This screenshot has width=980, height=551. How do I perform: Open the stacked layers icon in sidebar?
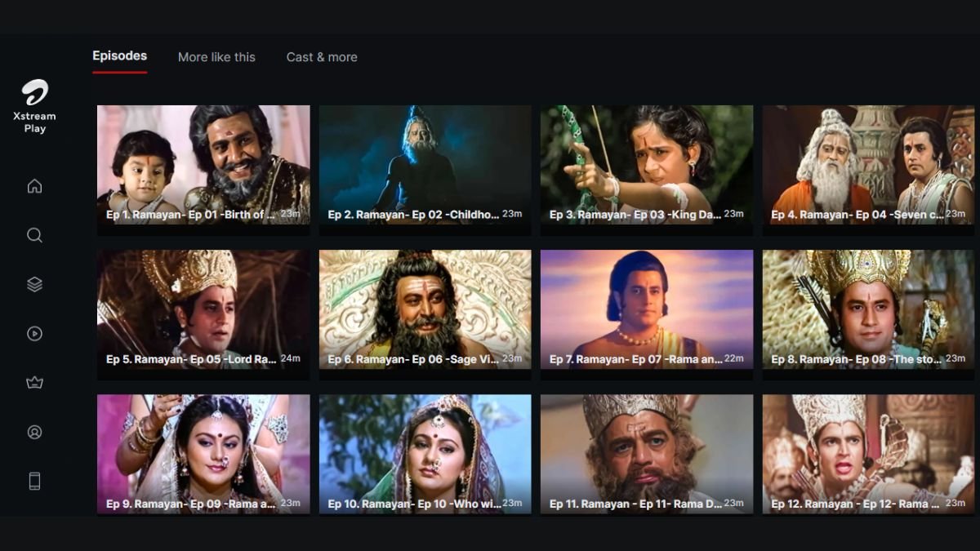pyautogui.click(x=34, y=284)
